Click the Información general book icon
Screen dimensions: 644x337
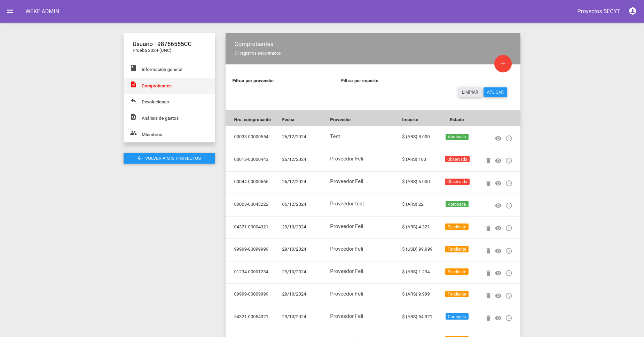[133, 68]
